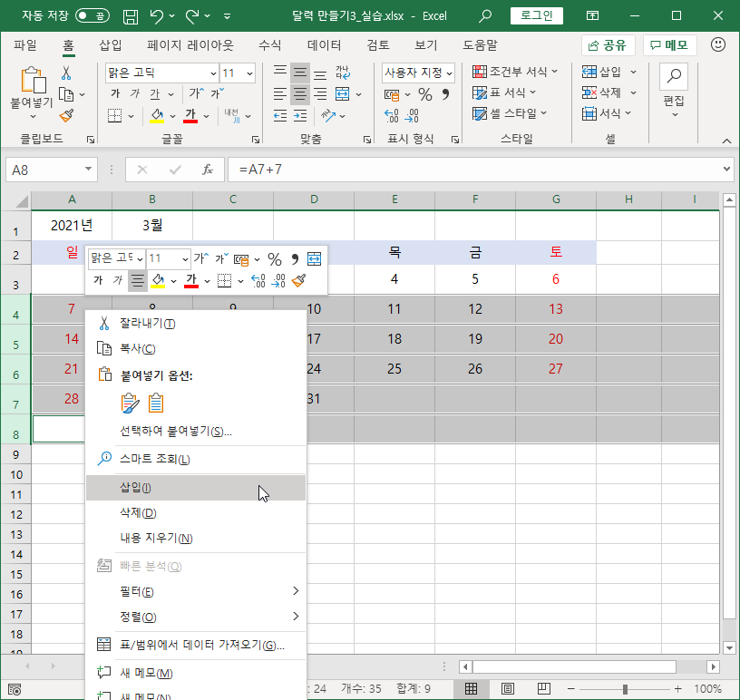Click the zoom in plus button
The height and width of the screenshot is (700, 740).
pos(678,689)
